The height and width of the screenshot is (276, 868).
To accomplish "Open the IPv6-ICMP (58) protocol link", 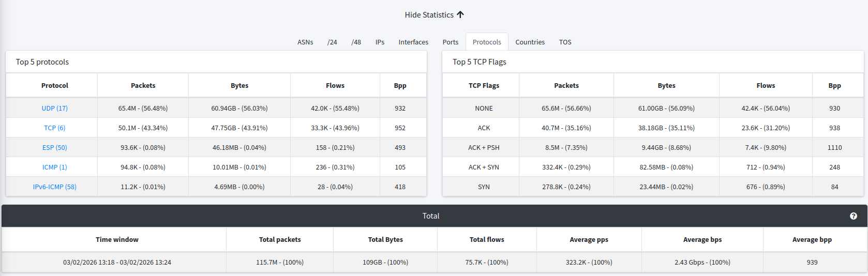I will point(55,187).
